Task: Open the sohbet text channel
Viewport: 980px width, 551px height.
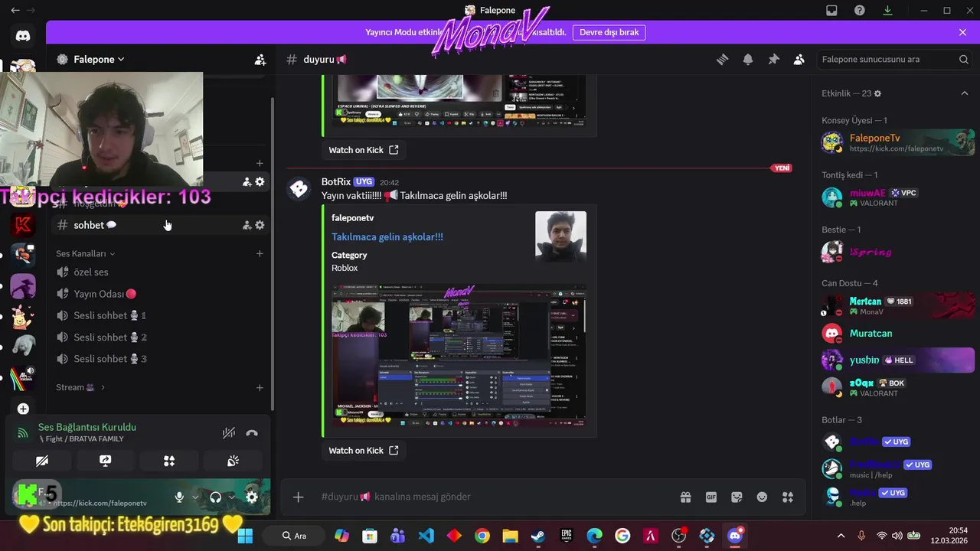Action: (159, 225)
